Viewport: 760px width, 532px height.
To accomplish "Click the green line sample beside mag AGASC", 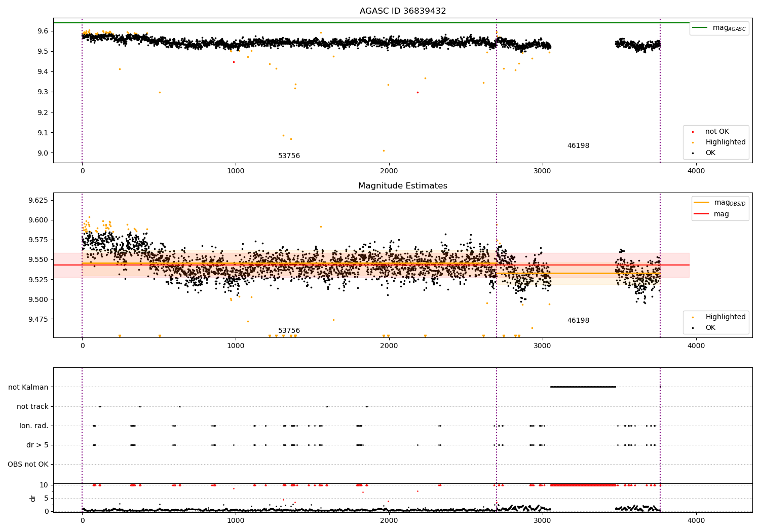I will tap(700, 28).
